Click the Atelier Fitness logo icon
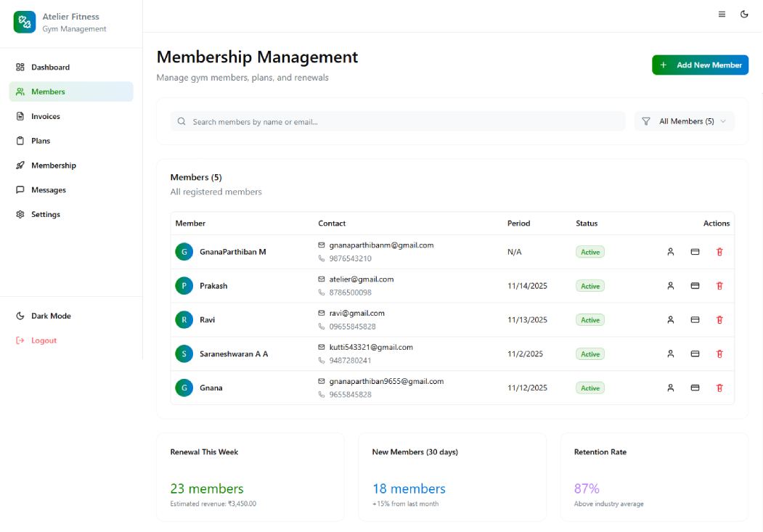 [25, 22]
